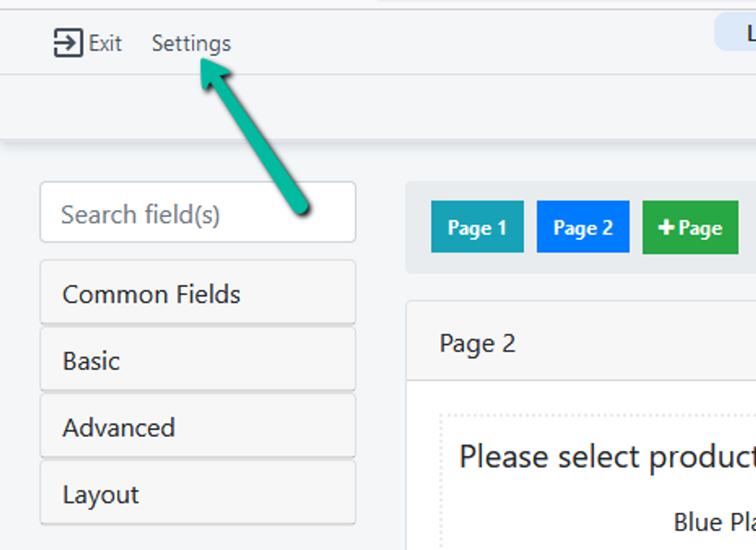Expand the Basic fields section
The image size is (756, 550).
coord(198,360)
